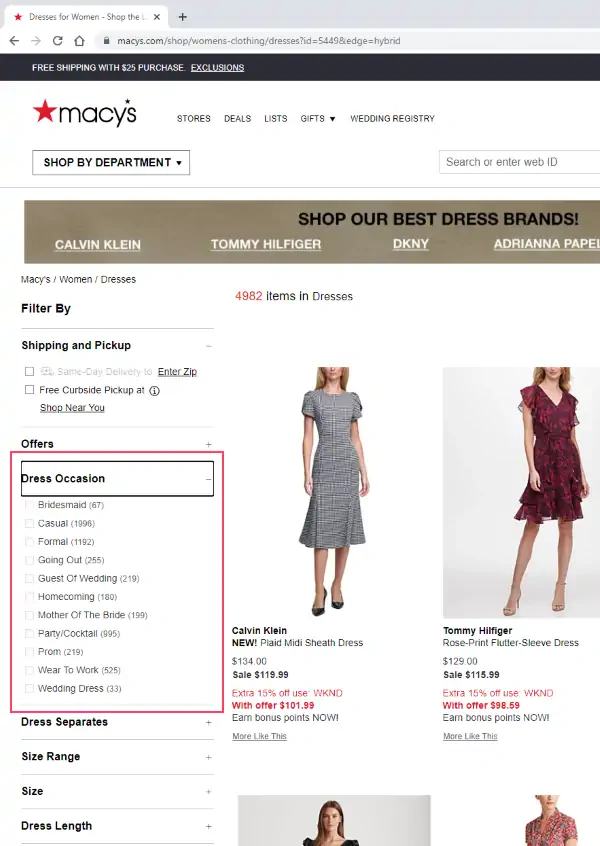Open the black dress thumbnail in second row
This screenshot has height=846, width=600.
coord(334,820)
